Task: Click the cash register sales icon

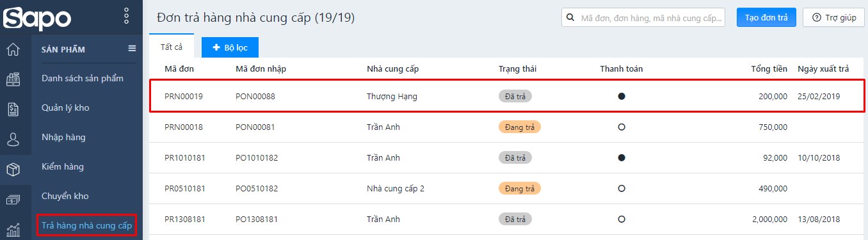Action: [13, 79]
